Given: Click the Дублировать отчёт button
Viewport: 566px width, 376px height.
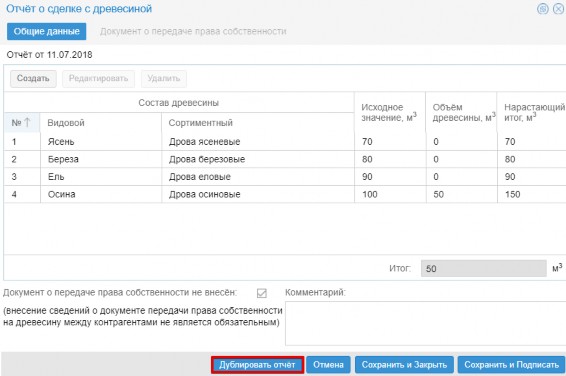Looking at the screenshot, I should tap(257, 365).
